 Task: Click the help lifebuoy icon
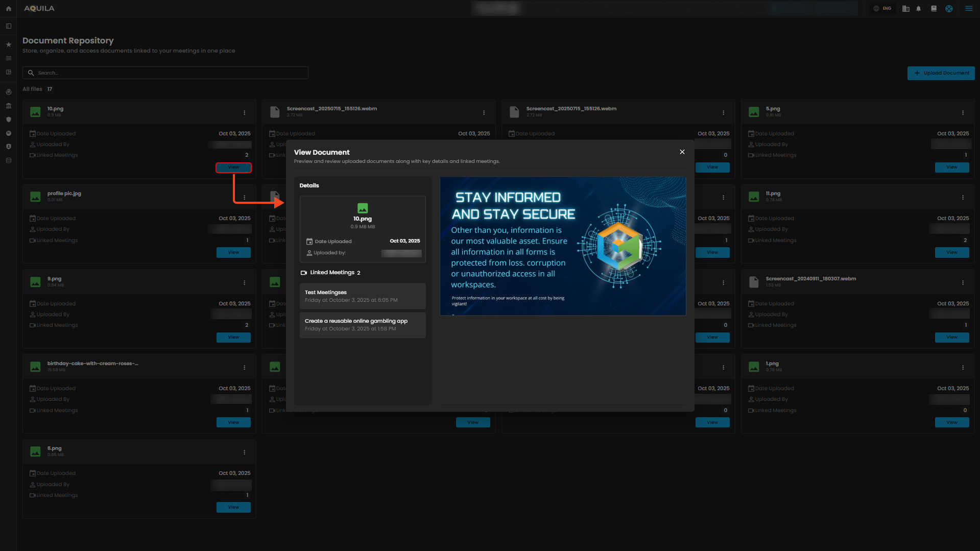[x=949, y=9]
